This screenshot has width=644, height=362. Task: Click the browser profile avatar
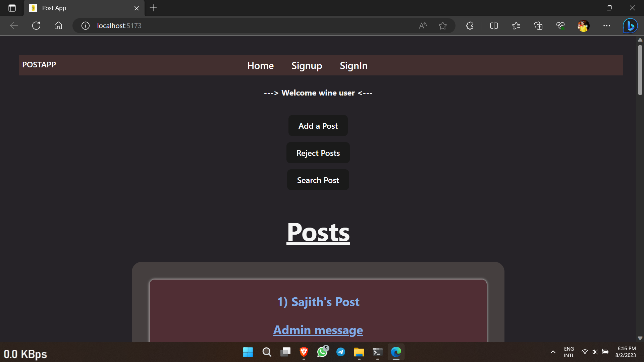[583, 25]
